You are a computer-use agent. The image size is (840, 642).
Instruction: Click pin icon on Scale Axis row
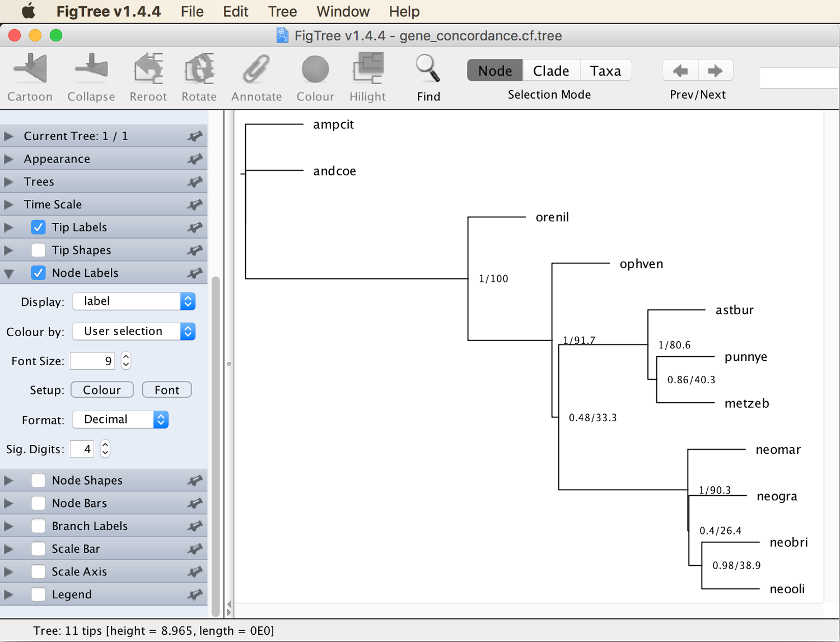tap(195, 572)
